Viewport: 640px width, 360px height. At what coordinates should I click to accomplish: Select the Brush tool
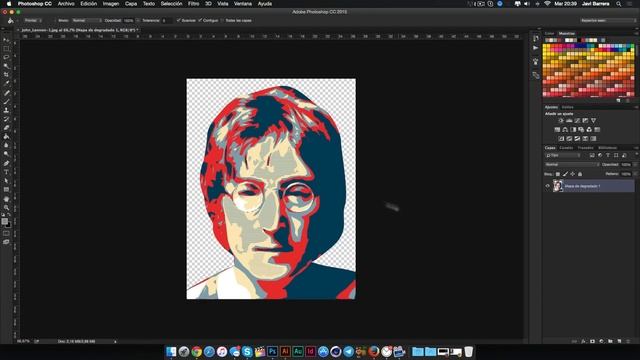[x=6, y=101]
